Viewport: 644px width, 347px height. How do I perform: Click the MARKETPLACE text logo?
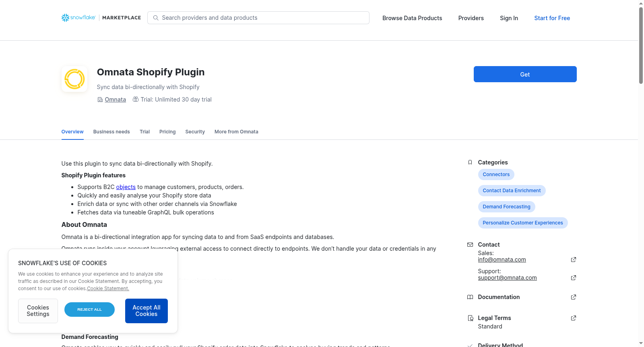pos(122,18)
